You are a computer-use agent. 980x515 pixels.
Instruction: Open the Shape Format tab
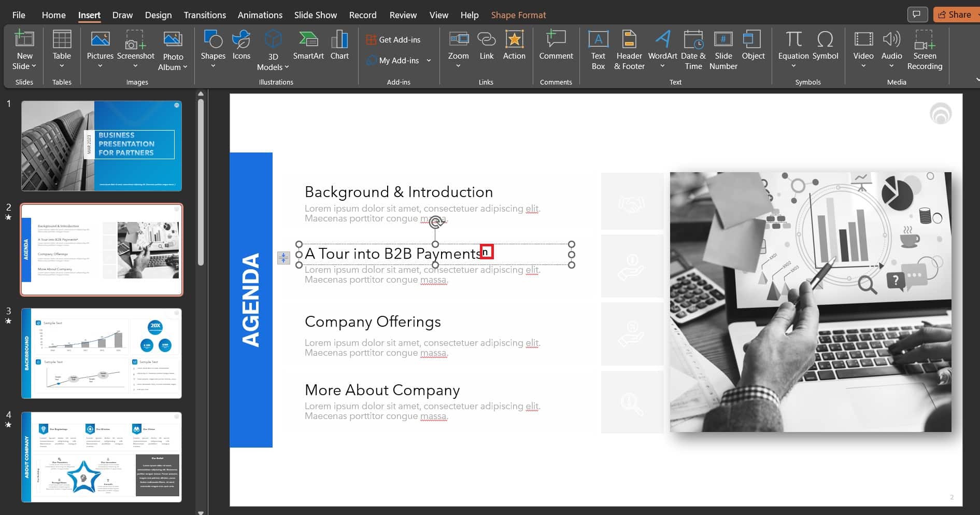coord(518,15)
